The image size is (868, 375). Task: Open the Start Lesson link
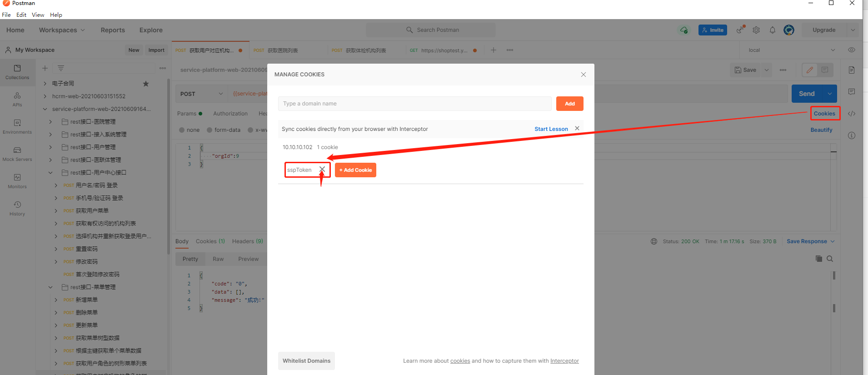click(551, 129)
